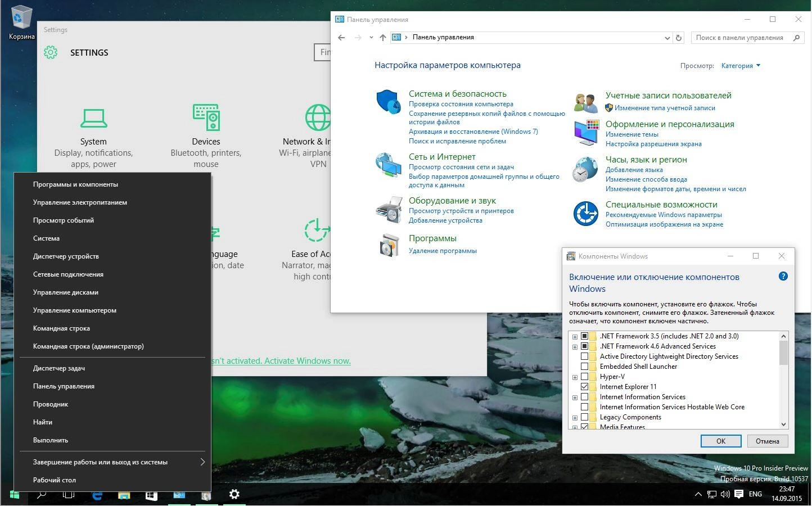Screen dimensions: 812x506
Task: Expand the Hyper-V tree node
Action: pyautogui.click(x=575, y=377)
